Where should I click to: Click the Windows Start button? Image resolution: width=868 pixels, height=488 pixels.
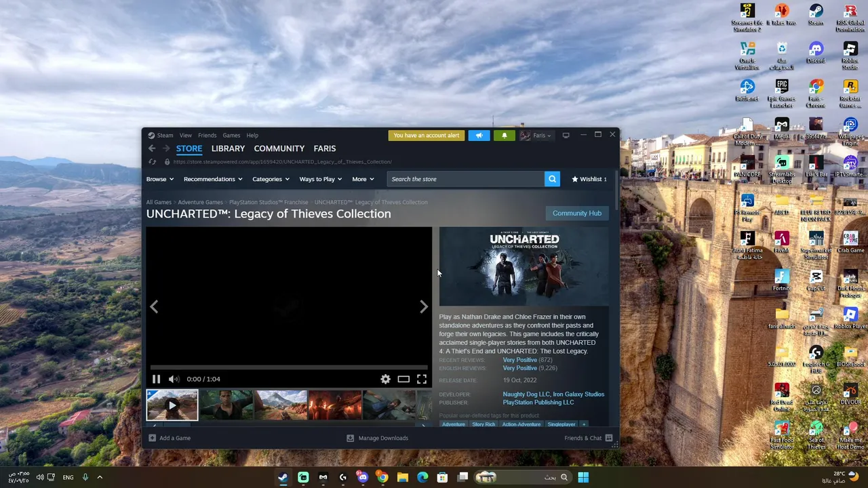point(583,477)
